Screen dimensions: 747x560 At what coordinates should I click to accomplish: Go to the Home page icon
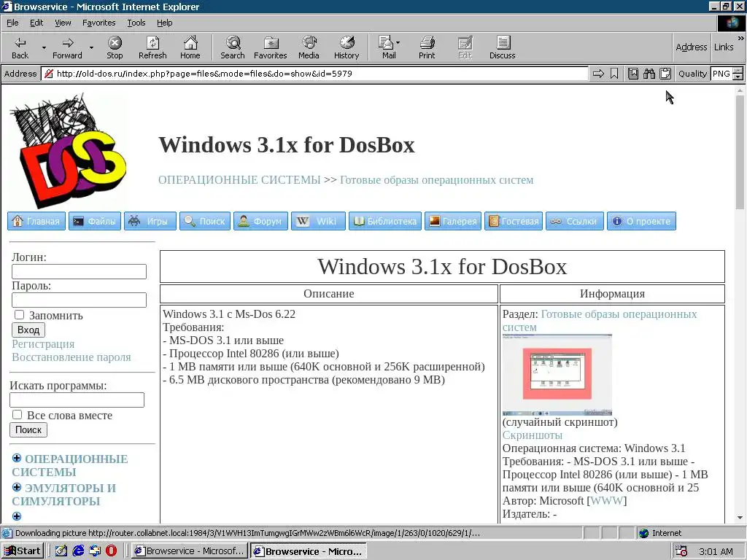[190, 47]
